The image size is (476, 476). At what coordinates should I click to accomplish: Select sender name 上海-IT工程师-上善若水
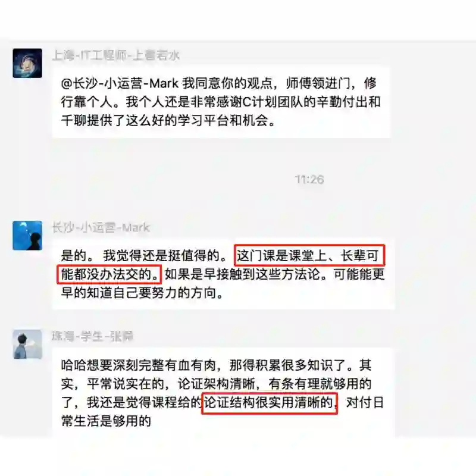(x=115, y=55)
